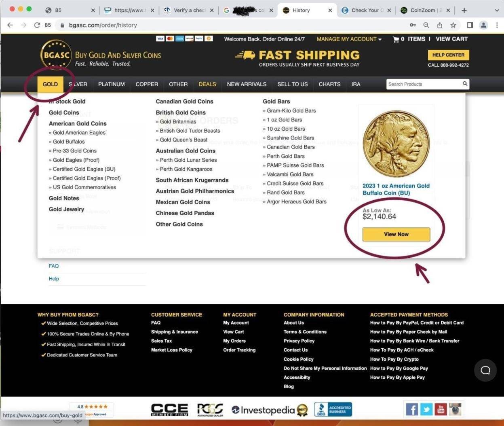Open Gold Britannias link
Screen dimensions: 504x426
[x=178, y=121]
